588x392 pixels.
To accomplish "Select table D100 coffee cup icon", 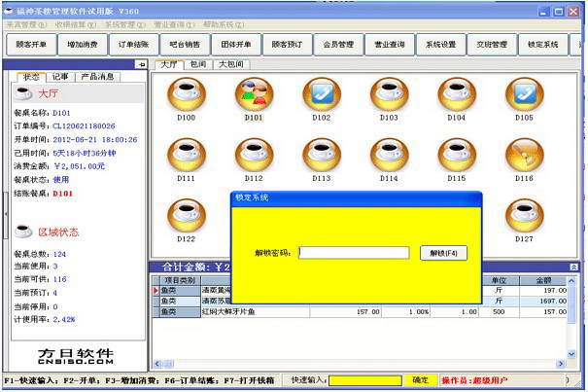I will coord(187,94).
